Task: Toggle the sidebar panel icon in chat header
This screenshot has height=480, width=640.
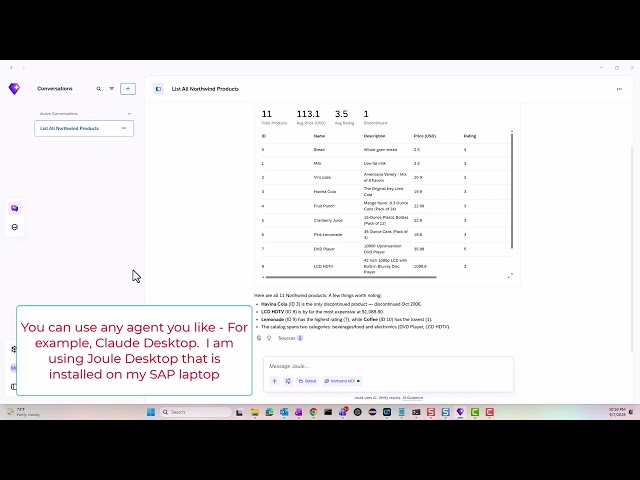Action: 158,89
